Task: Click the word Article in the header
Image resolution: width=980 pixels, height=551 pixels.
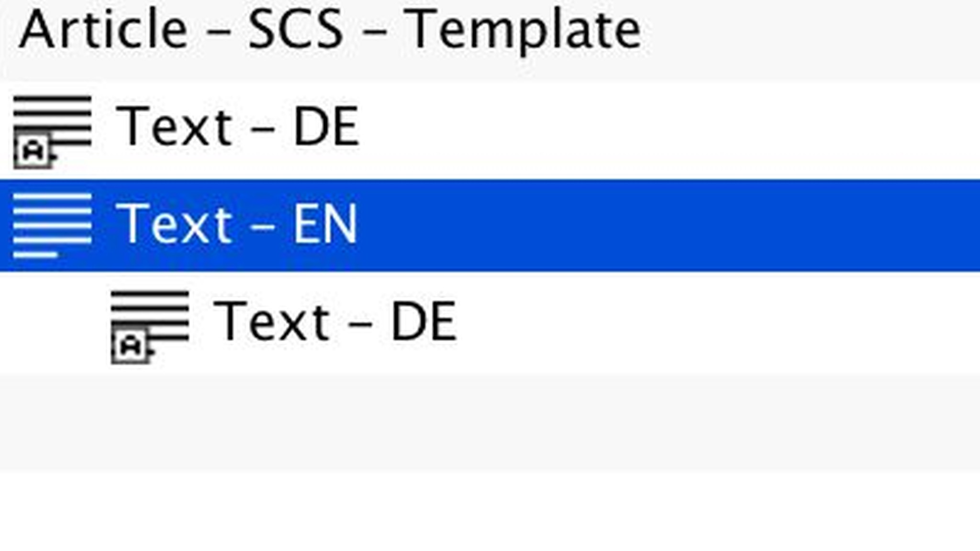Action: pos(103,30)
